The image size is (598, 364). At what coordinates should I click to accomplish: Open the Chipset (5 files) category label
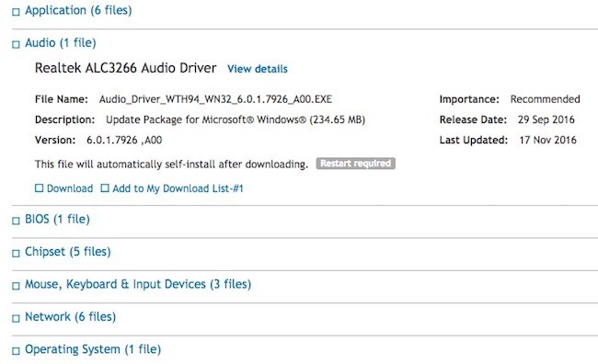tap(68, 252)
